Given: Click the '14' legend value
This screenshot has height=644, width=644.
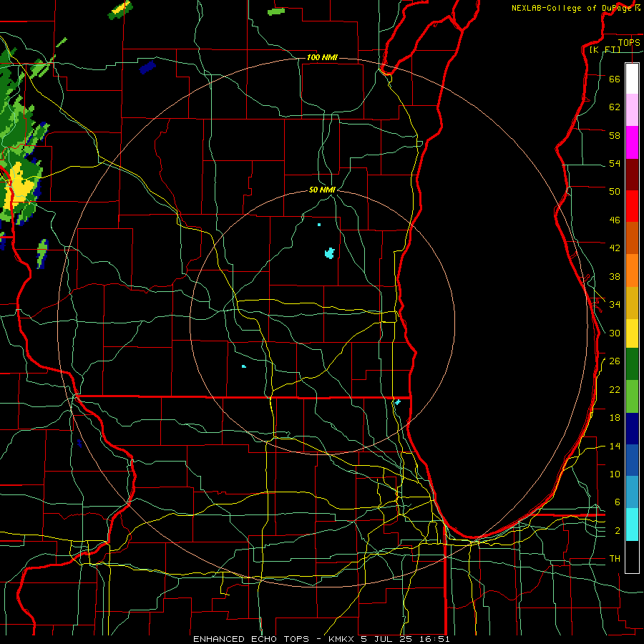Looking at the screenshot, I should 615,446.
